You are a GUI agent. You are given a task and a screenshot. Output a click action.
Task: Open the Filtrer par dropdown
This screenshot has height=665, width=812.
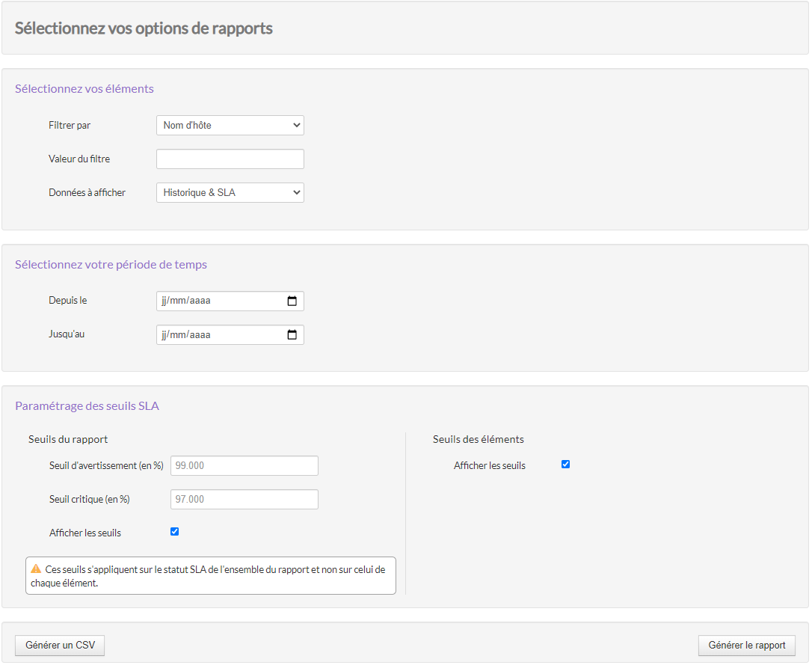click(x=230, y=126)
